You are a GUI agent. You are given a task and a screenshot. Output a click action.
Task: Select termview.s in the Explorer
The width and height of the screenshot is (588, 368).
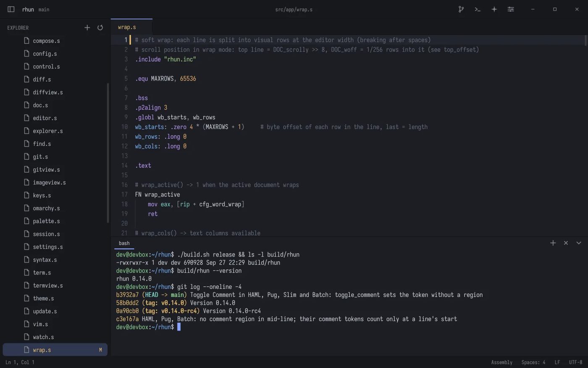[x=55, y=285]
